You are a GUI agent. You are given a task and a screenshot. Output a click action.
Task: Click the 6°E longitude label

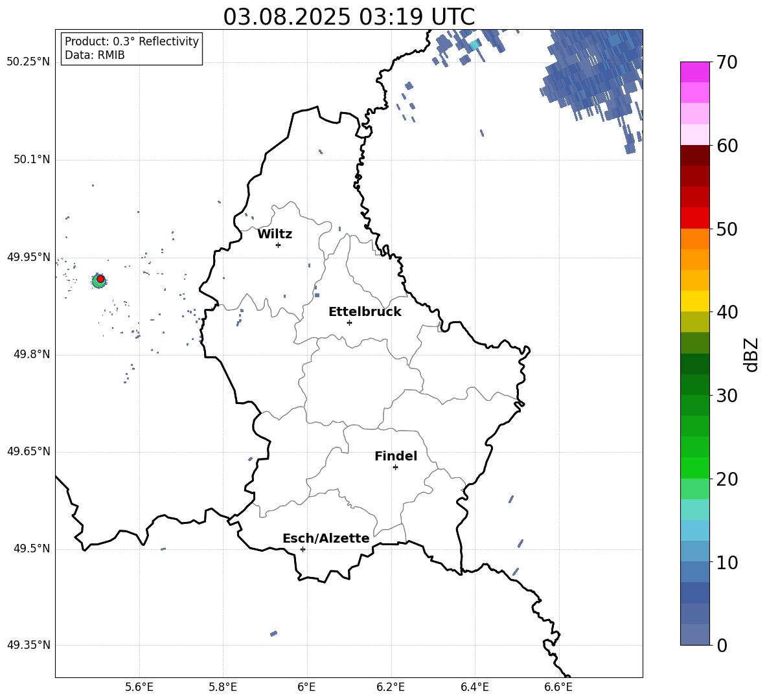point(306,687)
